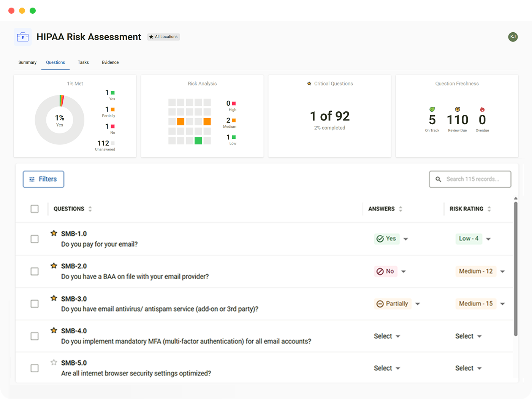Click the briefcase icon beside HIPAA Risk Assessment
The image size is (532, 399).
point(23,37)
